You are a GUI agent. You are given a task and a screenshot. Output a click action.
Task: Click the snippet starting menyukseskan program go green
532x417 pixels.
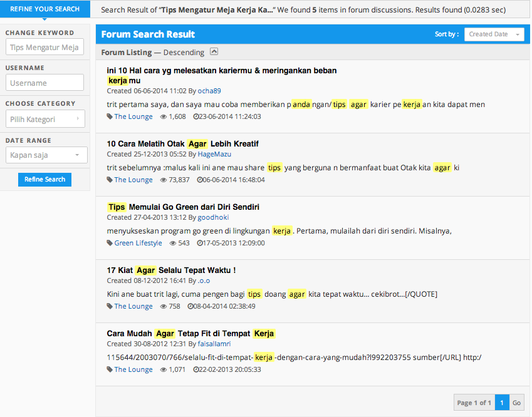pos(279,231)
